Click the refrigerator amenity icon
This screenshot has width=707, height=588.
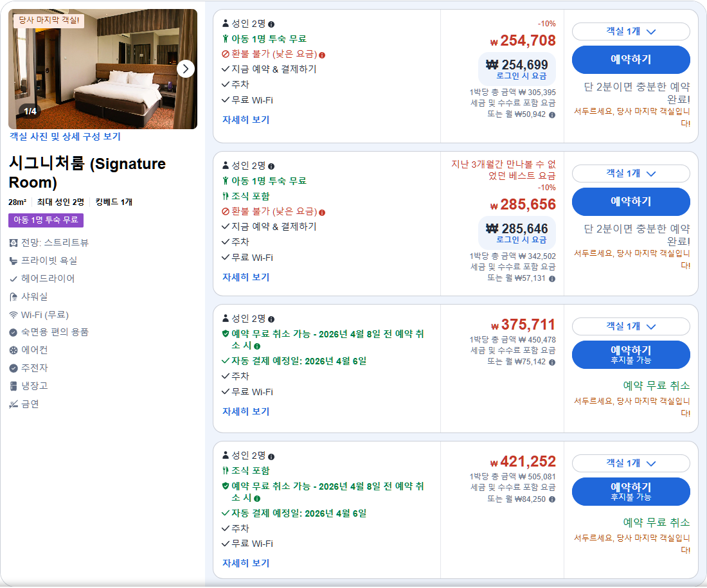(13, 386)
